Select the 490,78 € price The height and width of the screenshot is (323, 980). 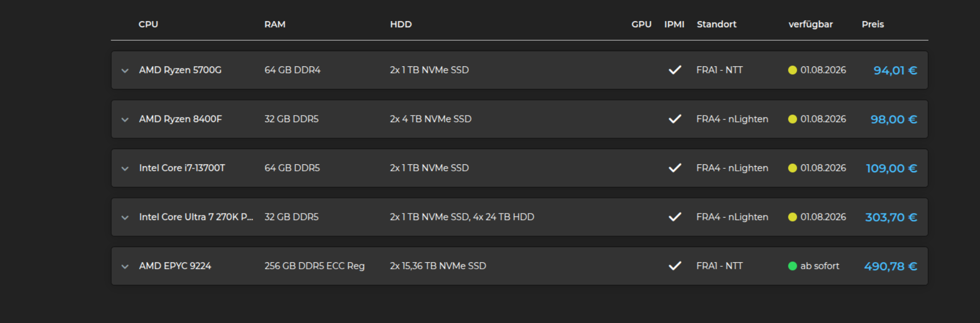890,266
